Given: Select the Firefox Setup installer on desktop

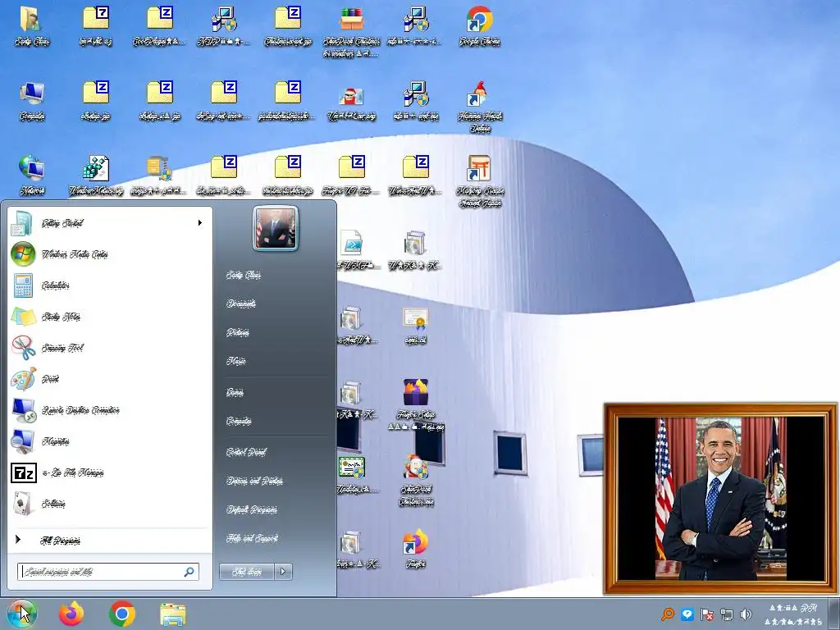Looking at the screenshot, I should pos(416,404).
